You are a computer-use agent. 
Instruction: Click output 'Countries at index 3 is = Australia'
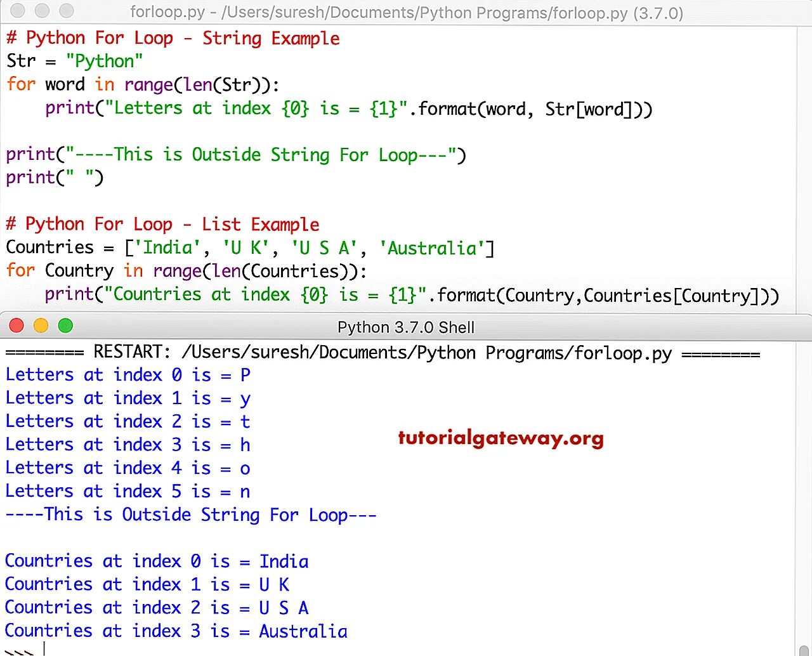click(176, 631)
